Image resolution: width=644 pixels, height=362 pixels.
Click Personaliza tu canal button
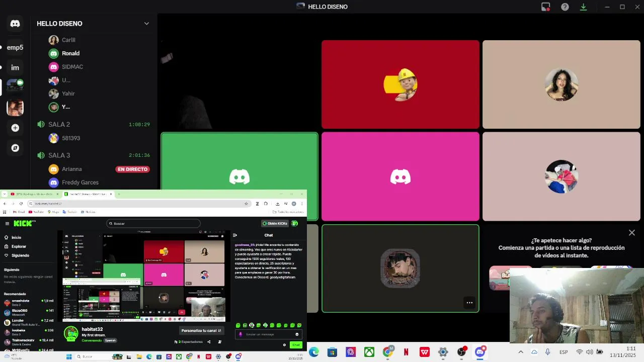pos(201,331)
